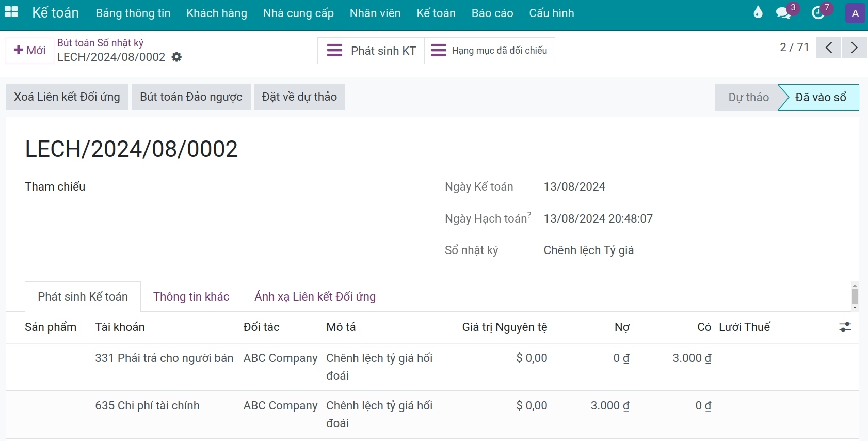Image resolution: width=868 pixels, height=441 pixels.
Task: Select Đã vào sổ status stage
Action: point(821,97)
